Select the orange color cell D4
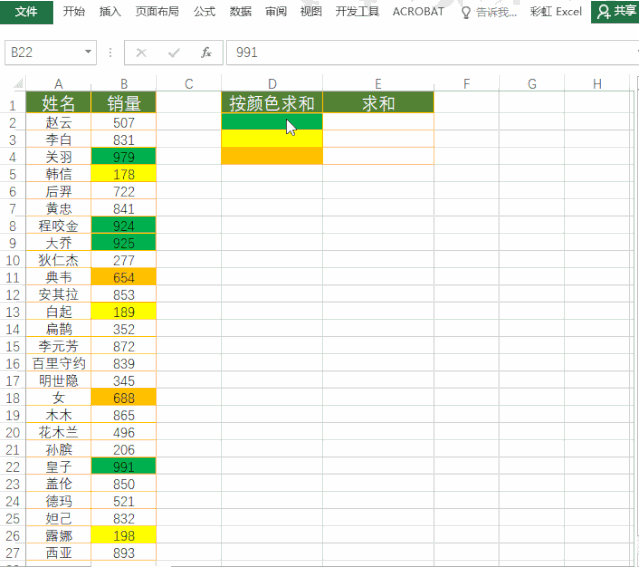Viewport: 639px width, 567px height. click(x=272, y=156)
